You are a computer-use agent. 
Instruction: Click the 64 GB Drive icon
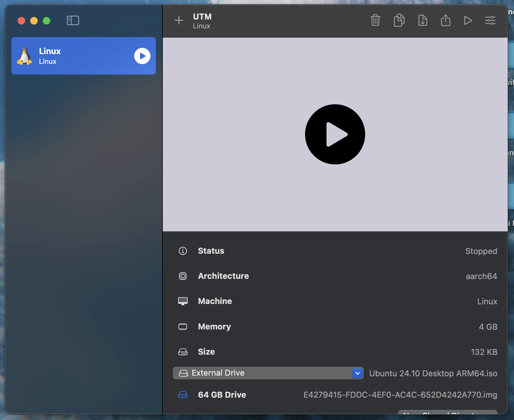click(183, 395)
